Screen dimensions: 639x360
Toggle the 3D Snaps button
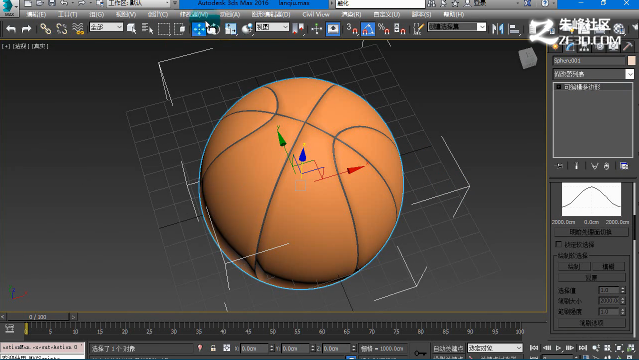tap(352, 29)
